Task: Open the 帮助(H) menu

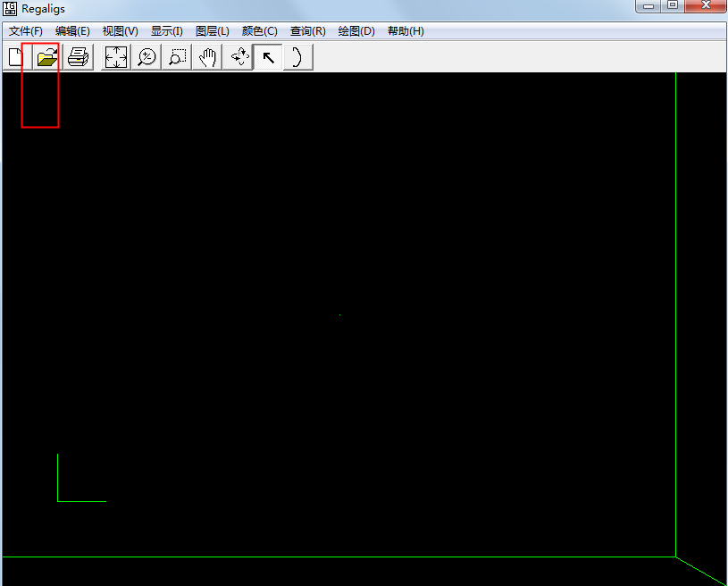Action: (x=406, y=31)
